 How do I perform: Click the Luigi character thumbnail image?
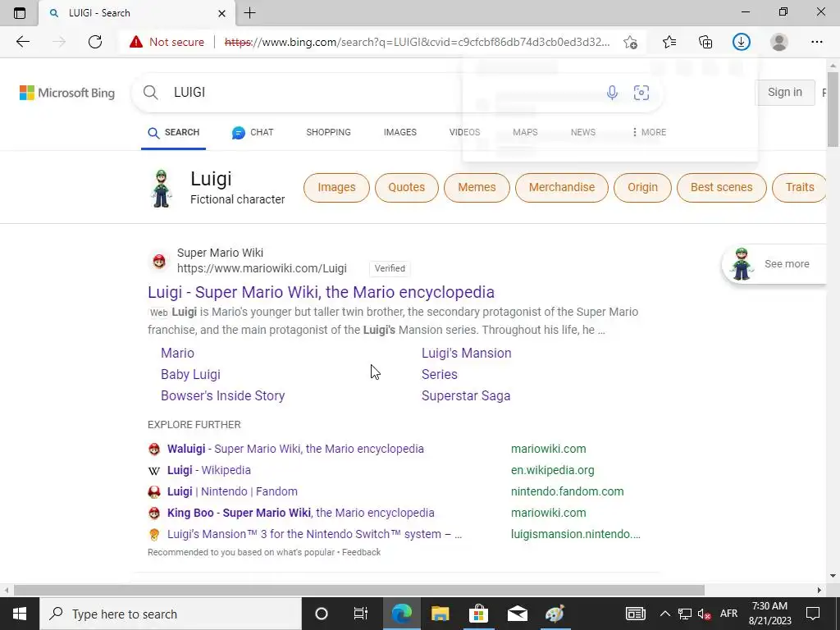[x=162, y=189]
